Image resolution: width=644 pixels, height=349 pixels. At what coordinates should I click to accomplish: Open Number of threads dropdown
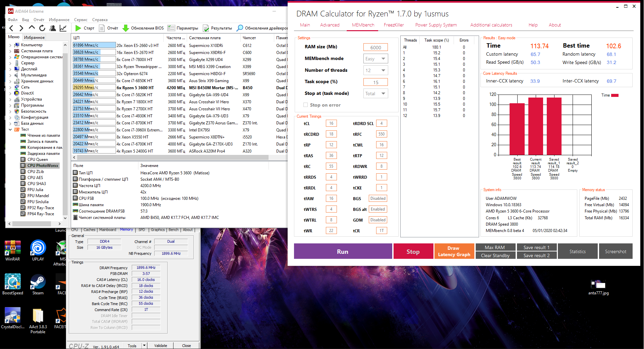pyautogui.click(x=375, y=70)
